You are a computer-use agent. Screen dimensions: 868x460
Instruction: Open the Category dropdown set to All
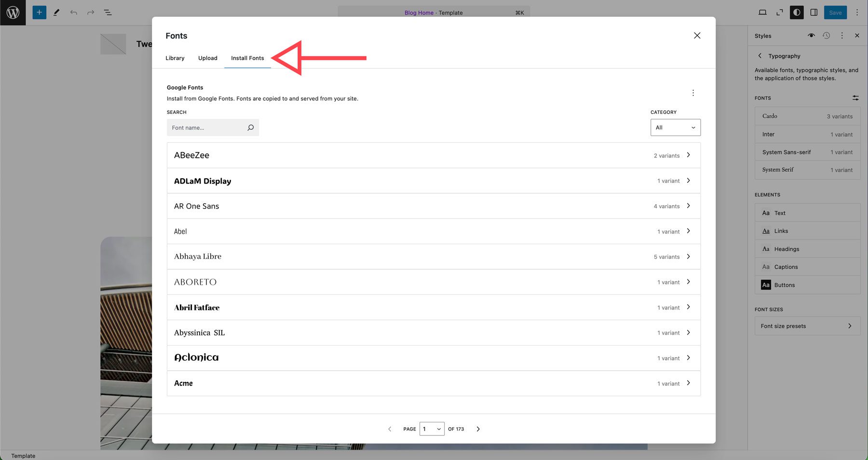coord(675,127)
